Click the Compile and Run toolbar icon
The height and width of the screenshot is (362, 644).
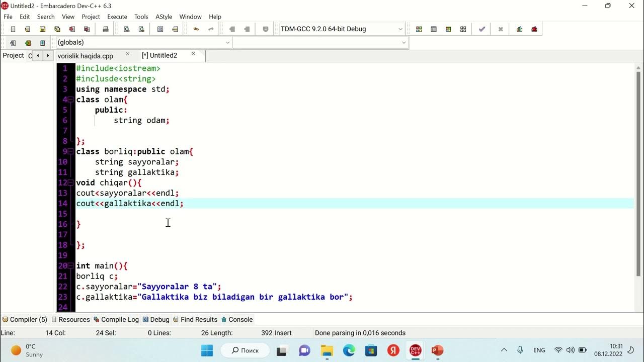coord(448,29)
